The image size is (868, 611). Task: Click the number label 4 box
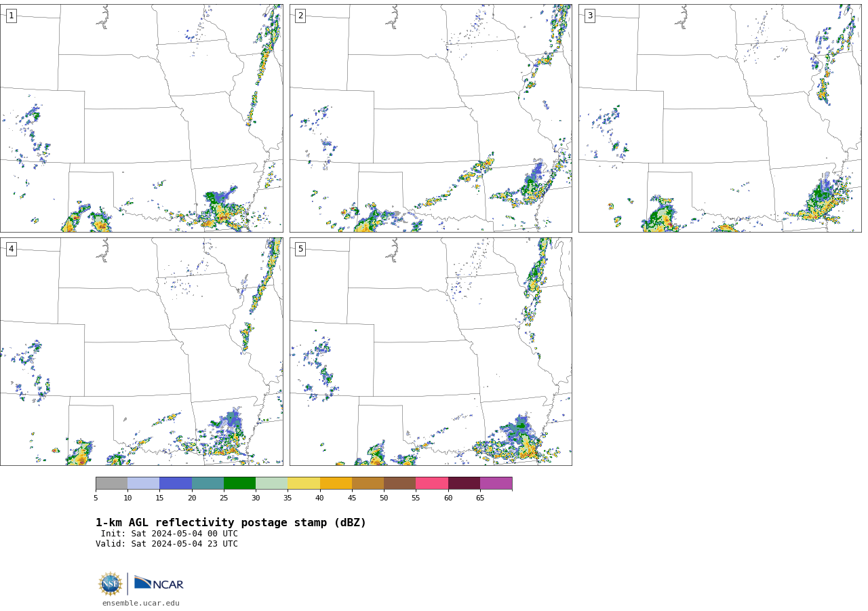[x=11, y=249]
